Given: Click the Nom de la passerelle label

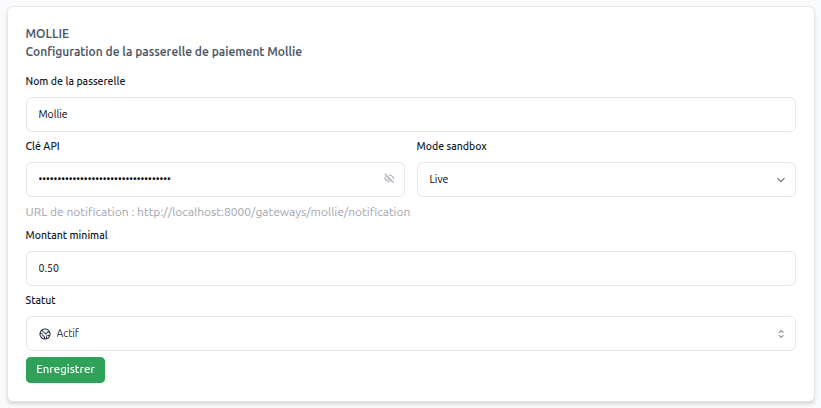Looking at the screenshot, I should [74, 81].
